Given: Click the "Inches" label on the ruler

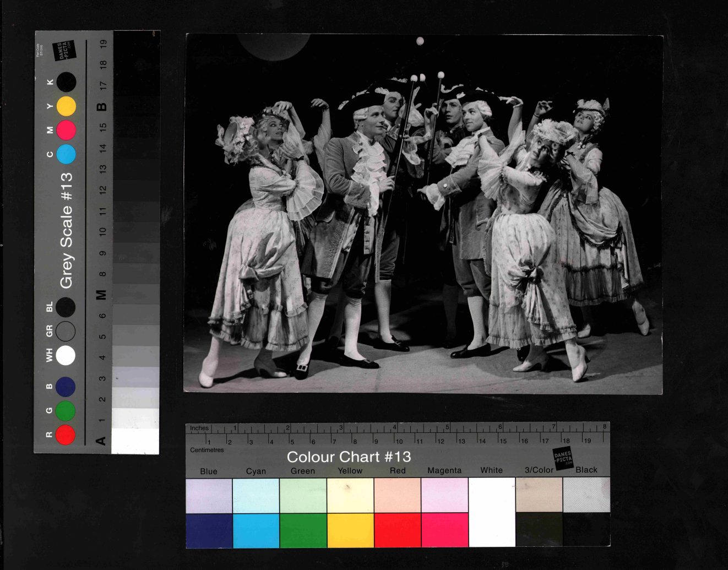Looking at the screenshot, I should pyautogui.click(x=199, y=428).
